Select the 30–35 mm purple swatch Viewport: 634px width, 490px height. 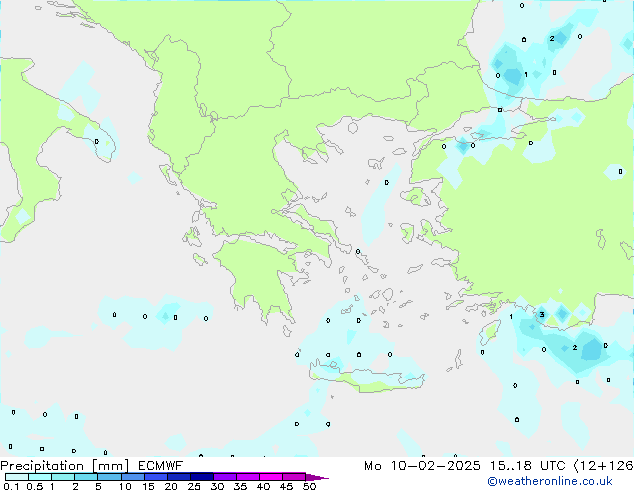225,477
